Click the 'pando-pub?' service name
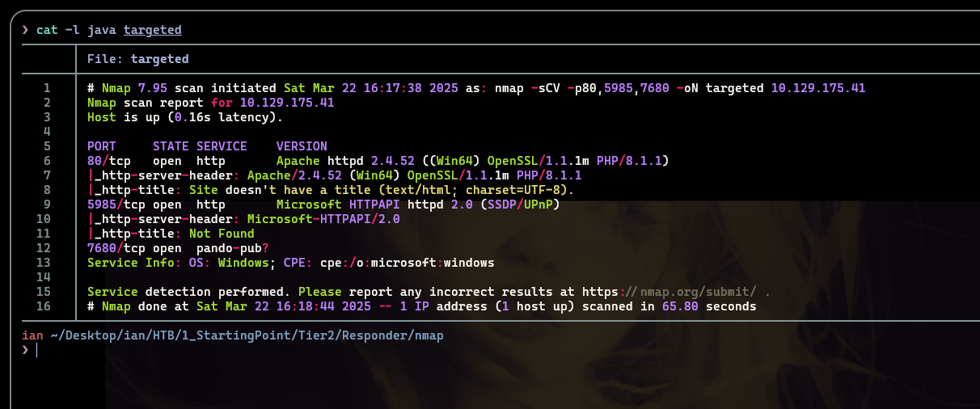The image size is (980, 409). [x=233, y=248]
